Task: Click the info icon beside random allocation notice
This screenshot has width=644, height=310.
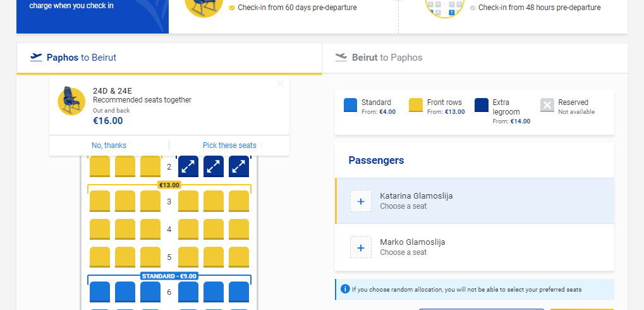Action: (x=346, y=289)
